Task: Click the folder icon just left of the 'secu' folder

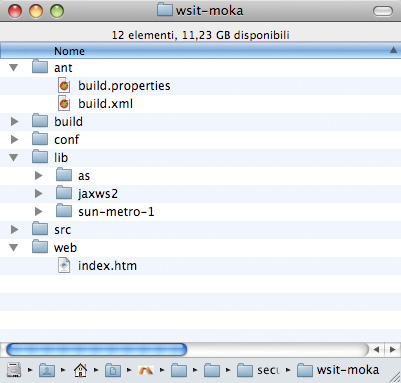Action: [x=212, y=370]
